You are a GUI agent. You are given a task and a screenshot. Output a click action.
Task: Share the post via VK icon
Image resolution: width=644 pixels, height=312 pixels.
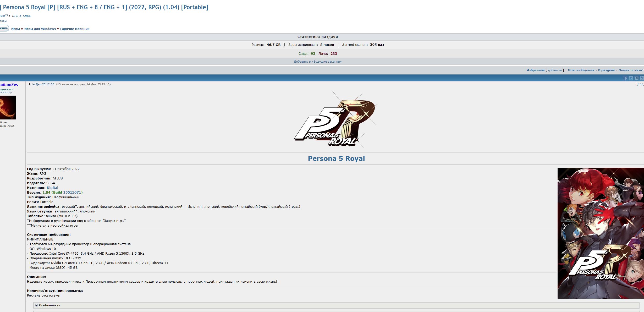[x=637, y=78]
